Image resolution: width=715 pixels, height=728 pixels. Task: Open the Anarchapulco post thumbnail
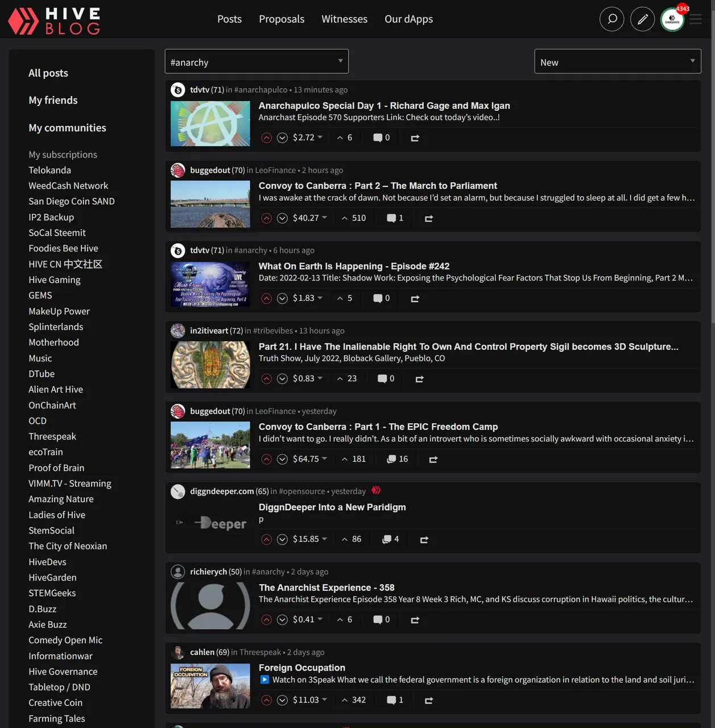tap(210, 124)
